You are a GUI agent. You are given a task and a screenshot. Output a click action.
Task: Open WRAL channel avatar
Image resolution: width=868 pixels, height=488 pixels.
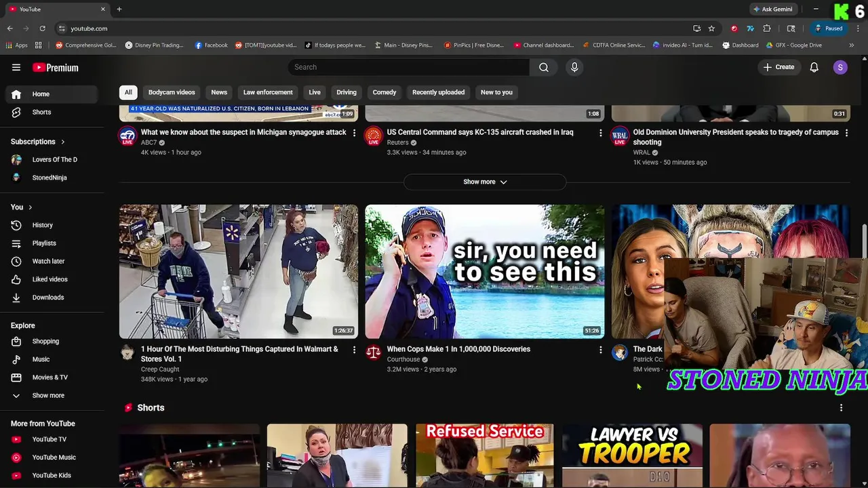point(620,136)
